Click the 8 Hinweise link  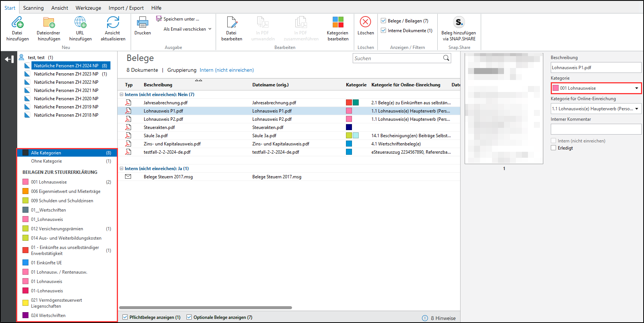[443, 318]
